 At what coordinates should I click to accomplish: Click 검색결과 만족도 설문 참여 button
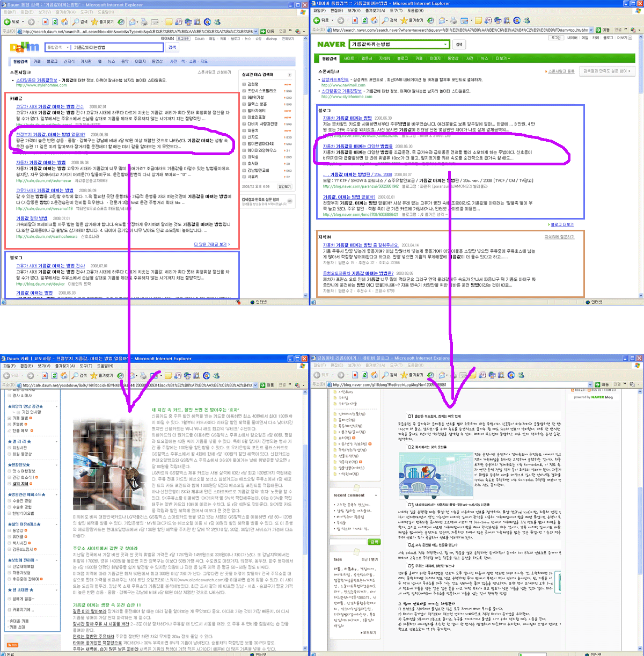tap(608, 71)
